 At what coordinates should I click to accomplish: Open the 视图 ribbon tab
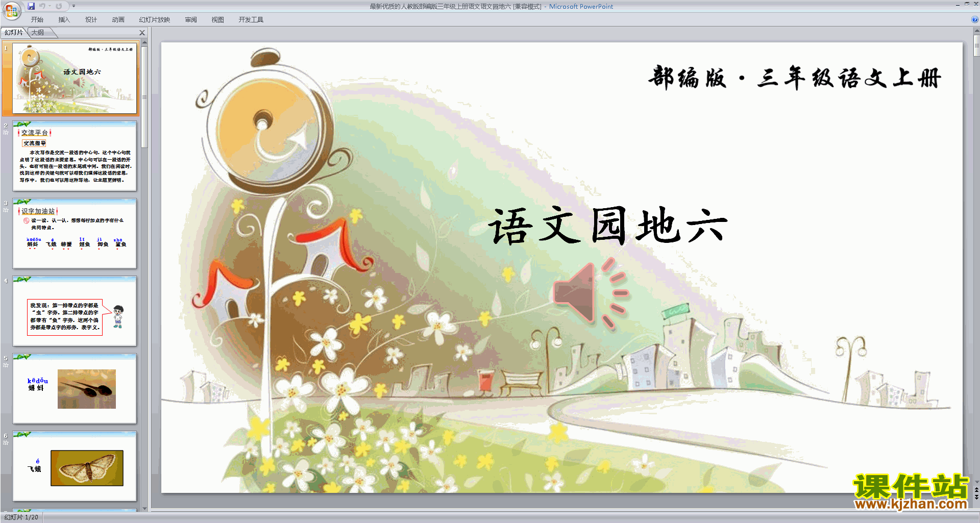[x=218, y=20]
